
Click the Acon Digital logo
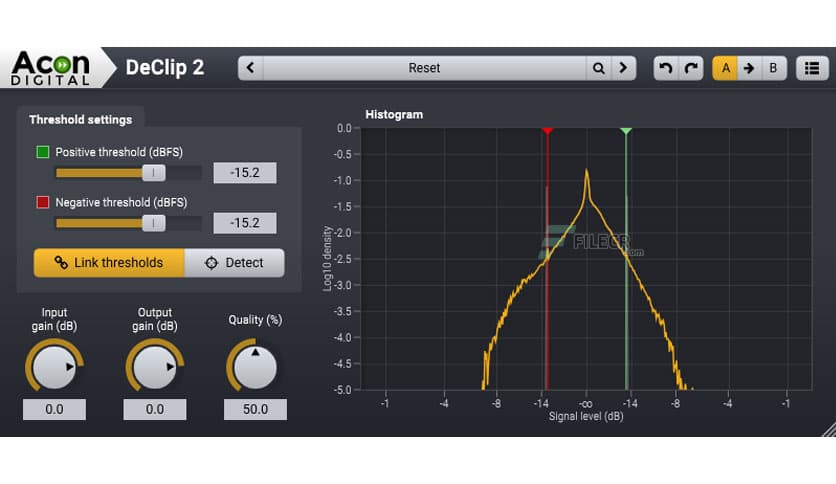(x=50, y=68)
